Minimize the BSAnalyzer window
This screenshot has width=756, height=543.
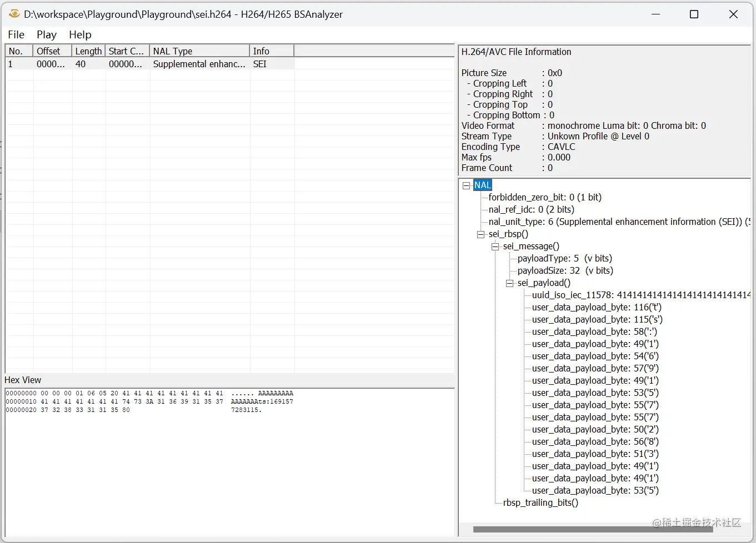tap(656, 14)
